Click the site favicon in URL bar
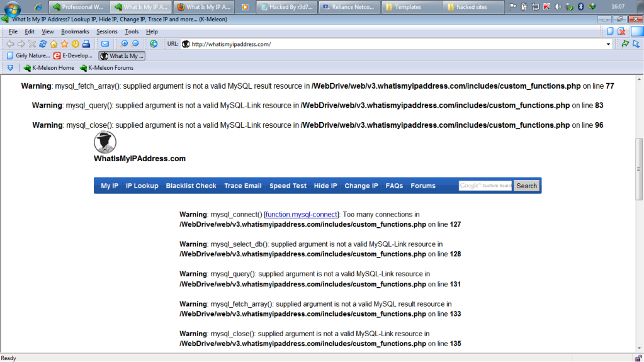 click(x=186, y=44)
